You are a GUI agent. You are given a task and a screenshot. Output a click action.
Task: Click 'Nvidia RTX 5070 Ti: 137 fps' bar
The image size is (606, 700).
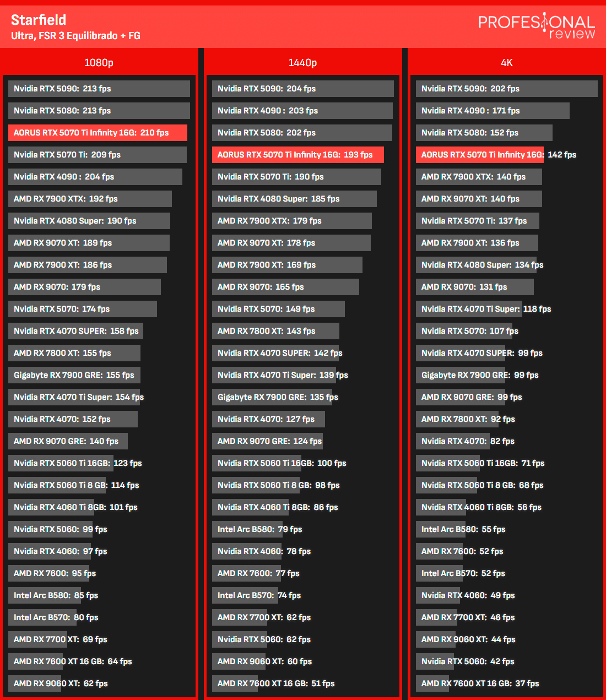pyautogui.click(x=478, y=221)
